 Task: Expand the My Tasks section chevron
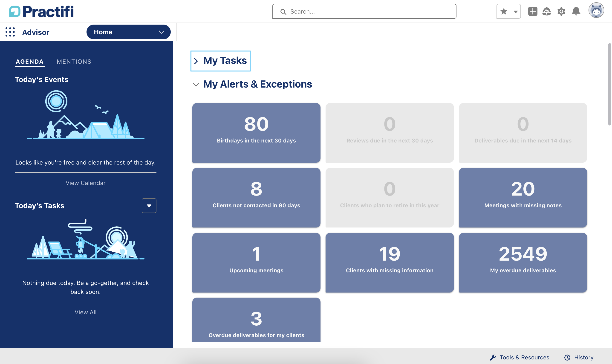point(196,61)
